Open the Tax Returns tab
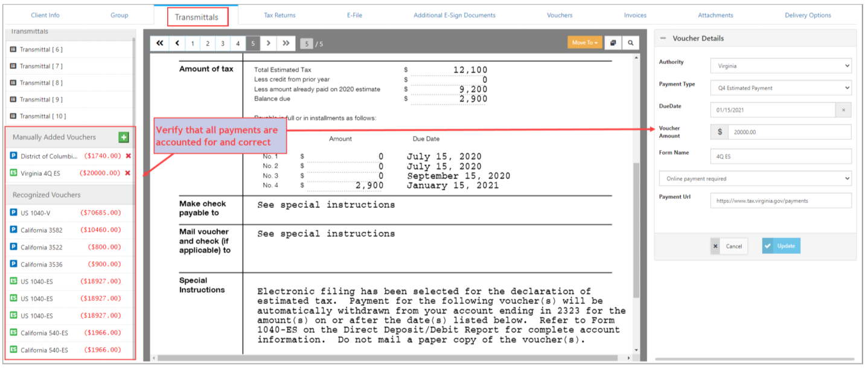 279,15
